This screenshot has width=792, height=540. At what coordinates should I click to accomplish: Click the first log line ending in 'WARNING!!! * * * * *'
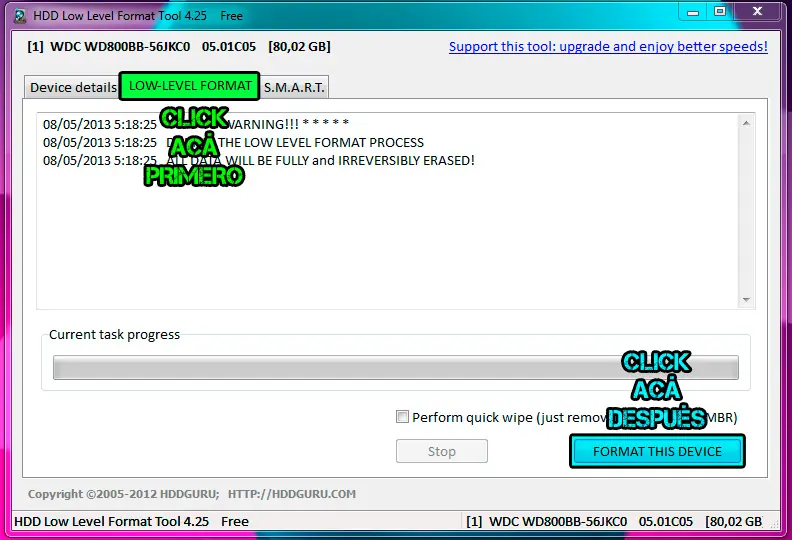coord(196,124)
